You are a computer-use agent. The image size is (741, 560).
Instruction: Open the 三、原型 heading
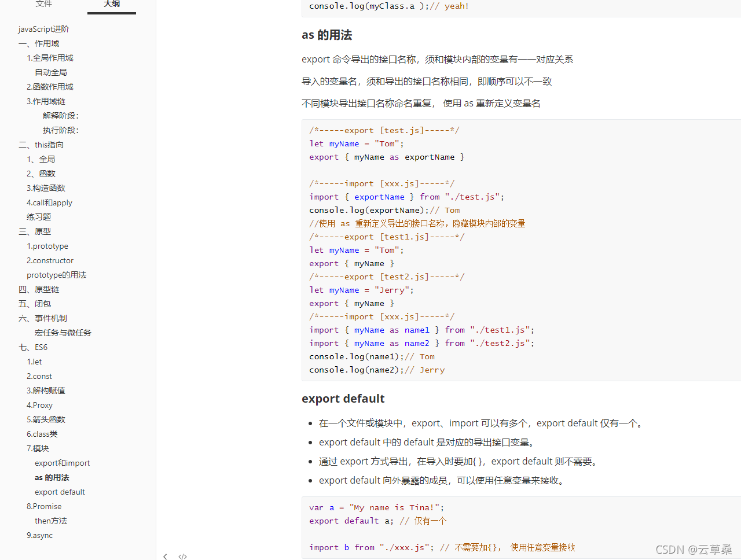pyautogui.click(x=35, y=231)
